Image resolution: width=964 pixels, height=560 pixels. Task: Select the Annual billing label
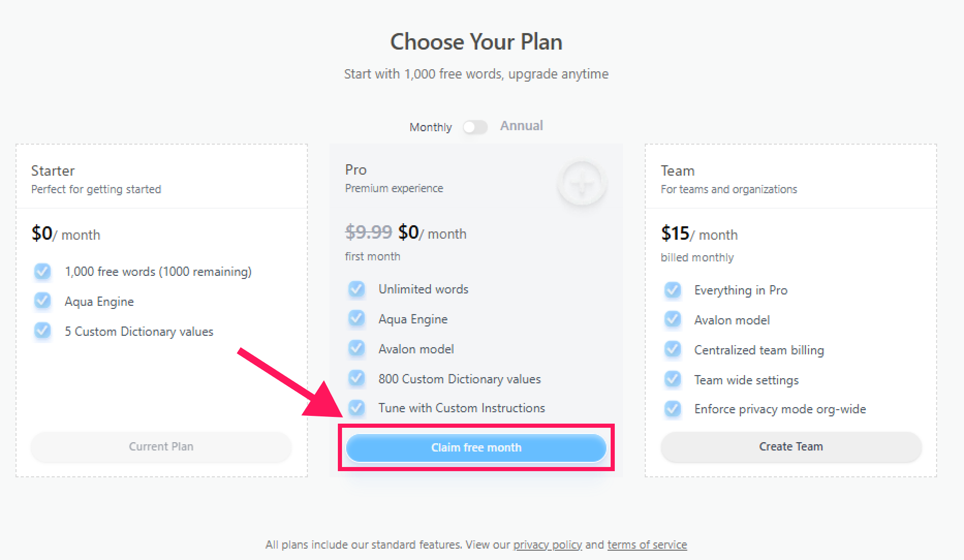pos(521,126)
